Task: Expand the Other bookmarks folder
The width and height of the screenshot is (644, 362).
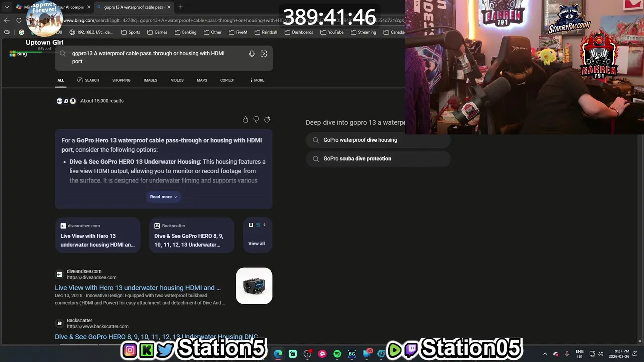Action: point(213,32)
